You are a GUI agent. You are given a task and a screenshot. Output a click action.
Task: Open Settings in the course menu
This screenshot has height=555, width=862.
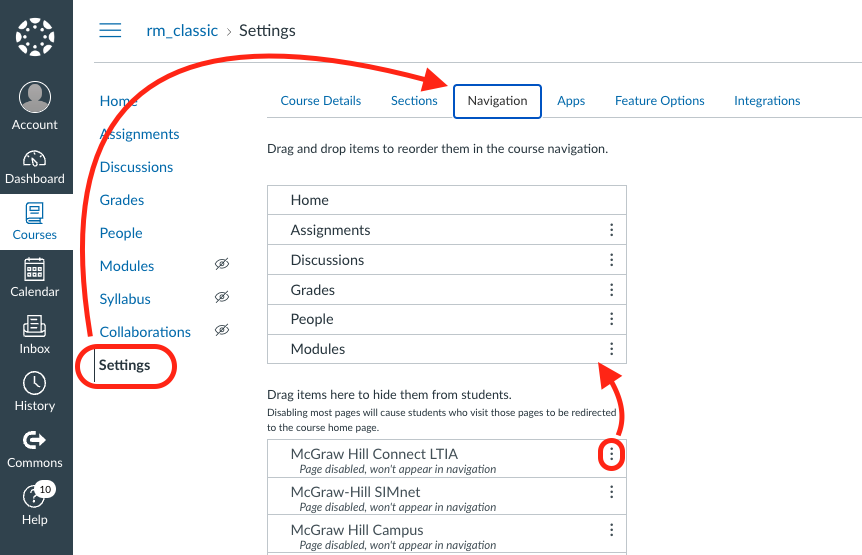[x=125, y=365]
